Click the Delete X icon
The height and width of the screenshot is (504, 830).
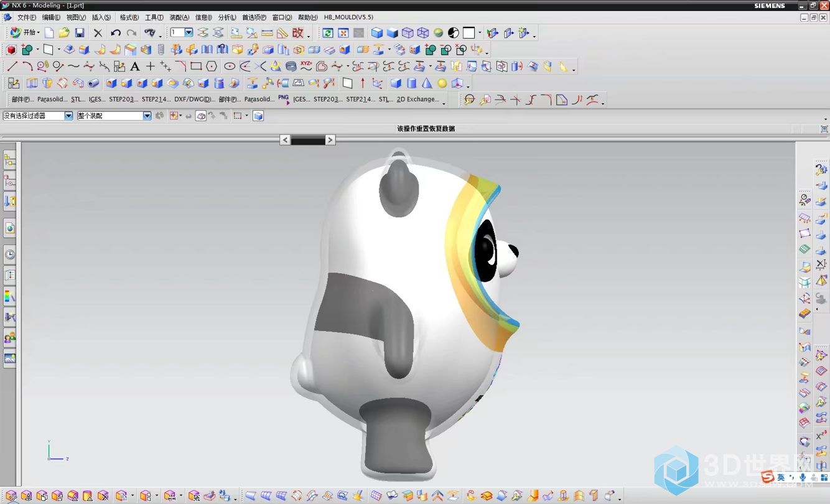(x=98, y=33)
